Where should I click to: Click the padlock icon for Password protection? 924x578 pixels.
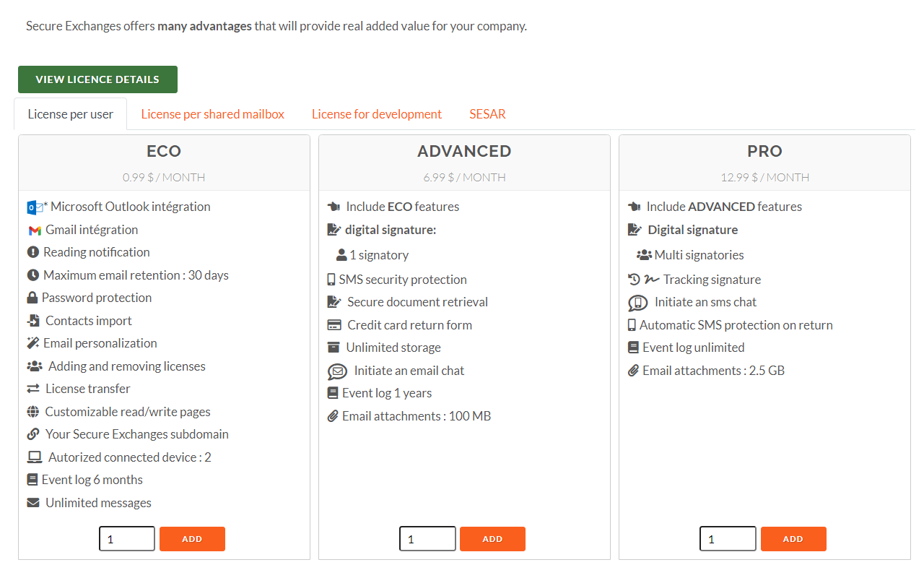(x=32, y=298)
